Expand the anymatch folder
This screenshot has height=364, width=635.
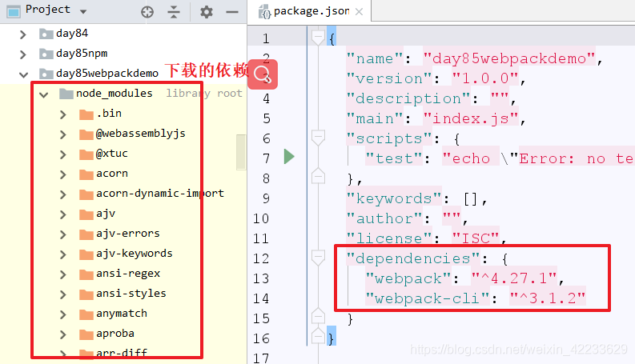(x=62, y=314)
